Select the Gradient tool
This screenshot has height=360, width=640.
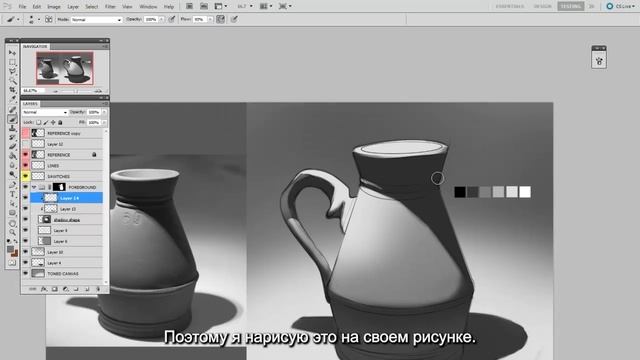click(x=12, y=156)
